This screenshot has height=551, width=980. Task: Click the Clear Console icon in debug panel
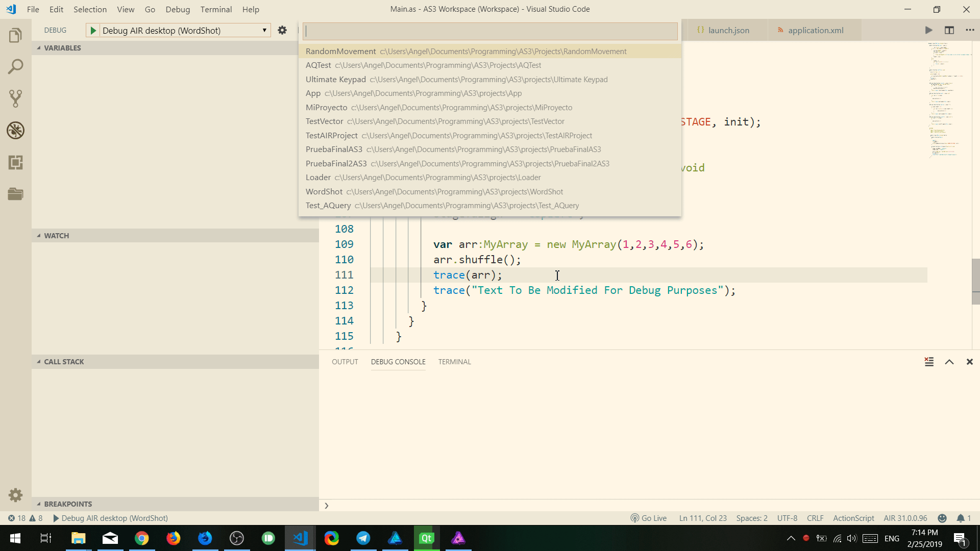(929, 361)
